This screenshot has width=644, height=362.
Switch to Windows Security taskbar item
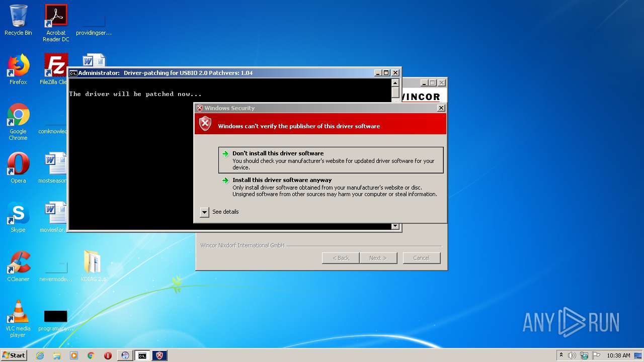click(159, 355)
